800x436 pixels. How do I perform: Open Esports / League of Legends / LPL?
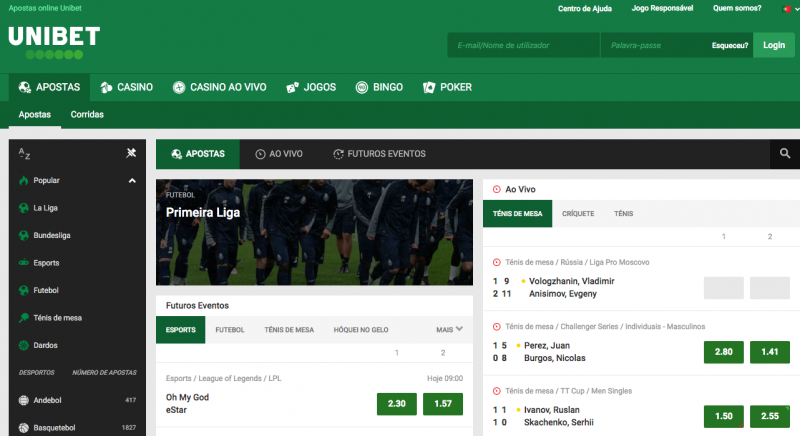coord(223,378)
